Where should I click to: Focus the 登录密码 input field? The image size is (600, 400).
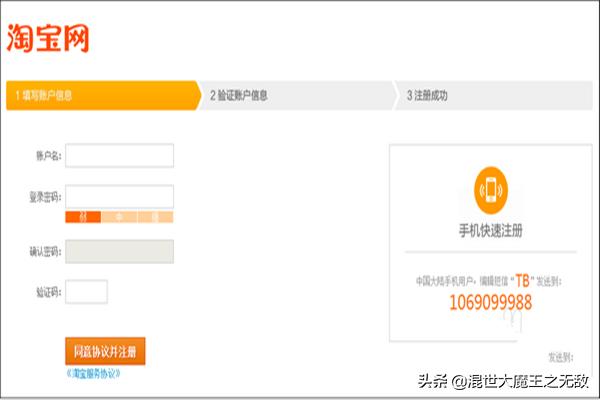click(x=119, y=196)
